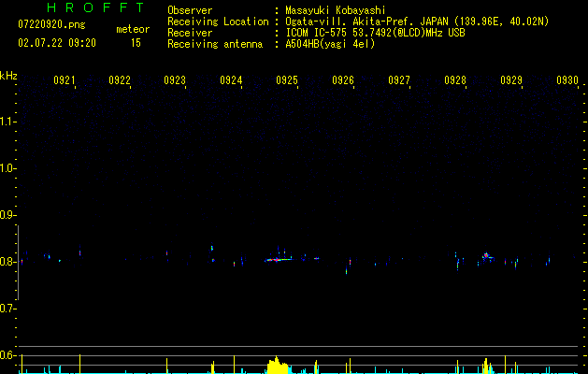This screenshot has height=374, width=588.
Task: Click the meteor count value 15
Action: 136,43
